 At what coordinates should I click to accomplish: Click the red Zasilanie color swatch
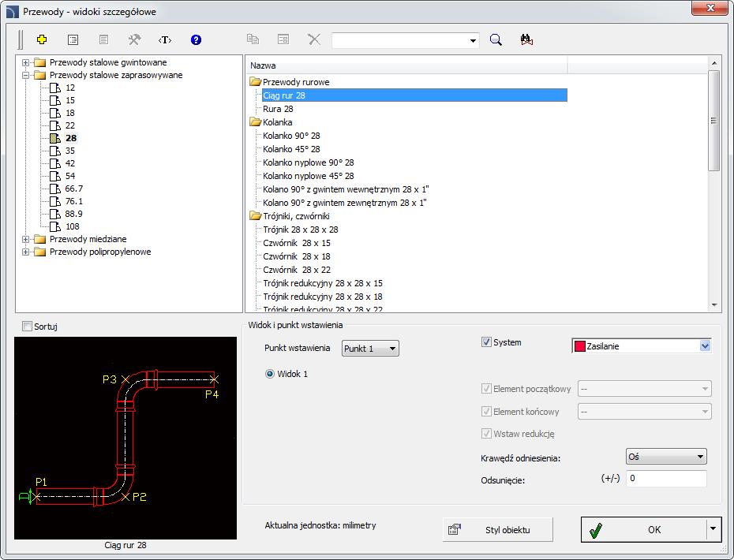(579, 346)
